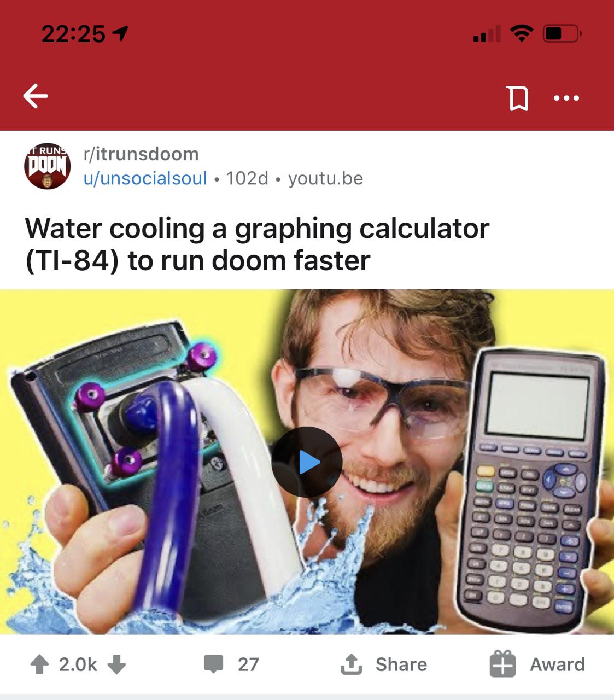Select the Award label

pos(557,664)
